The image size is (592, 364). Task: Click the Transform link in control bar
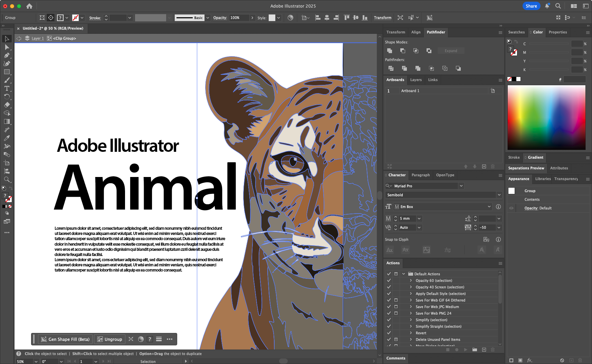pyautogui.click(x=383, y=18)
